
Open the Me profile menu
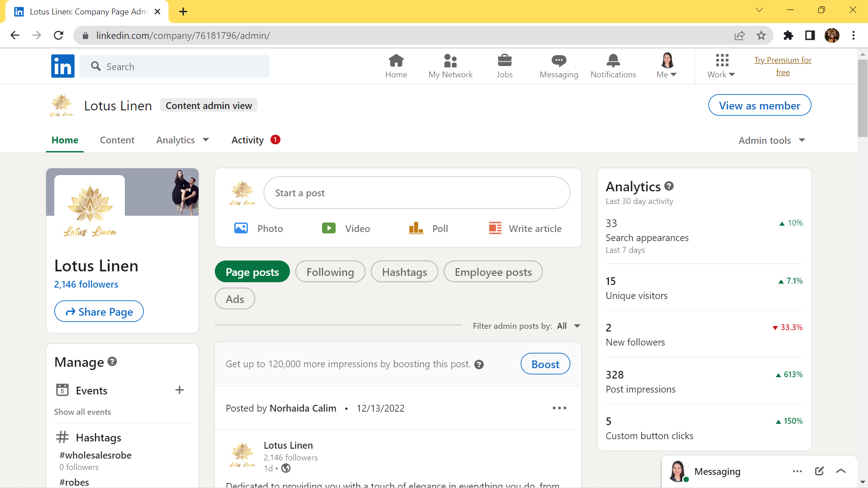[667, 66]
